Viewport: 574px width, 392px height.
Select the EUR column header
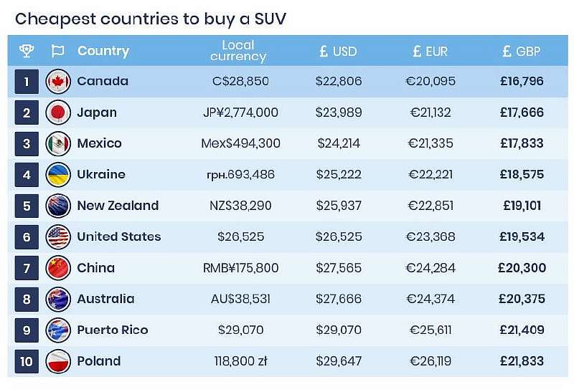click(x=430, y=52)
